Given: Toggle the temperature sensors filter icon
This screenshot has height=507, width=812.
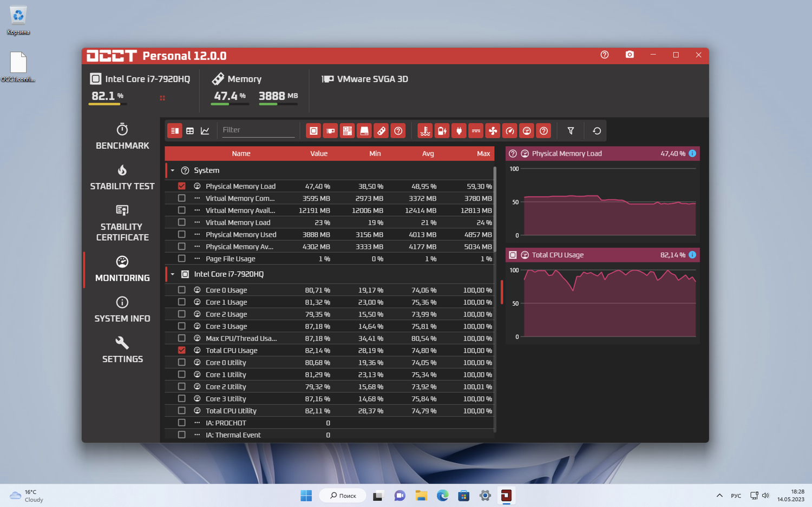Looking at the screenshot, I should (425, 130).
